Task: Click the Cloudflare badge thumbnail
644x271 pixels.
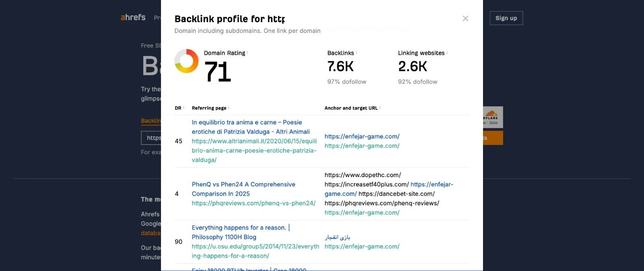Action: [493, 117]
